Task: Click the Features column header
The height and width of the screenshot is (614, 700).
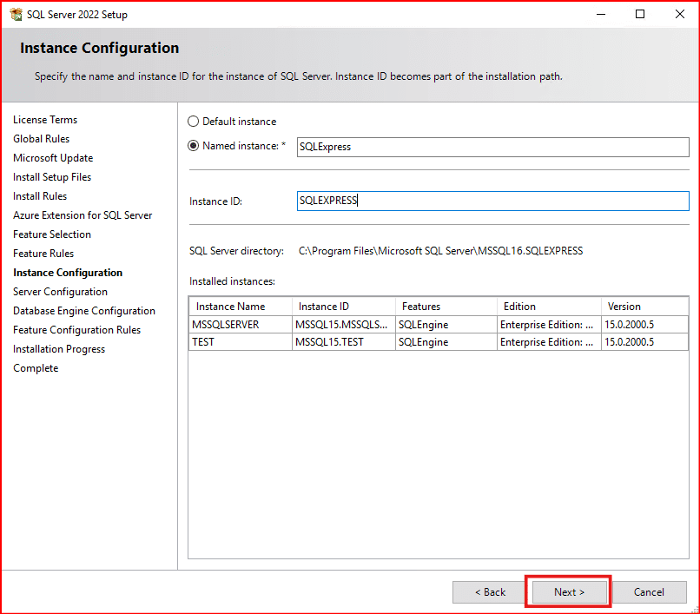Action: point(421,307)
